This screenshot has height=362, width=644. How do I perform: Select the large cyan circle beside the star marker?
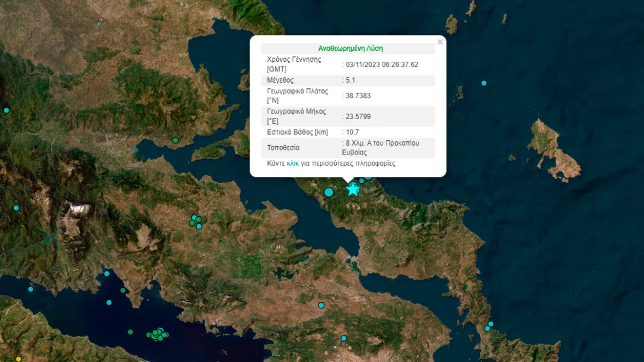[x=329, y=192]
